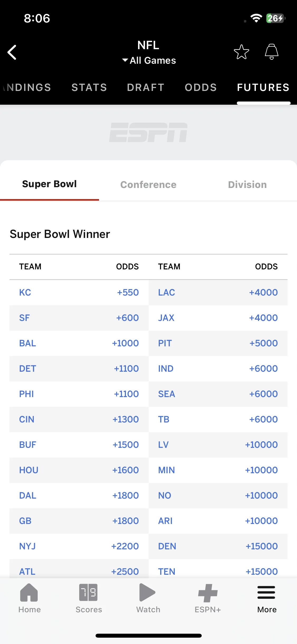Go to Home in bottom bar
Viewport: 297px width, 644px height.
click(x=29, y=598)
